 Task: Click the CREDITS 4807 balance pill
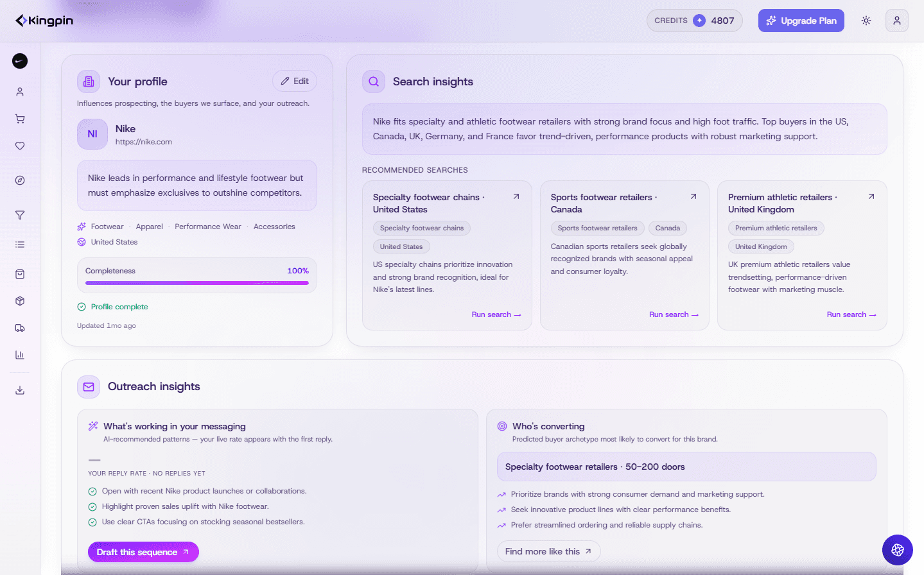695,21
